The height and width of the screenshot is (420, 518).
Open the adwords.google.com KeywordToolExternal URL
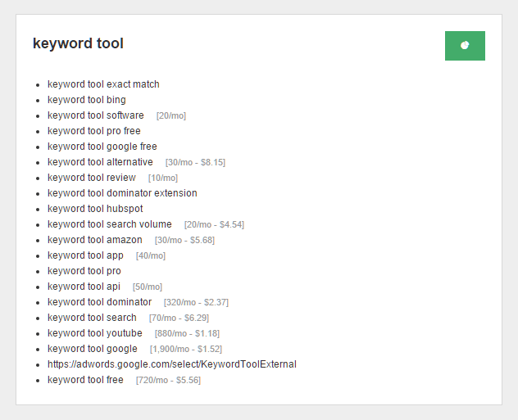[x=172, y=364]
